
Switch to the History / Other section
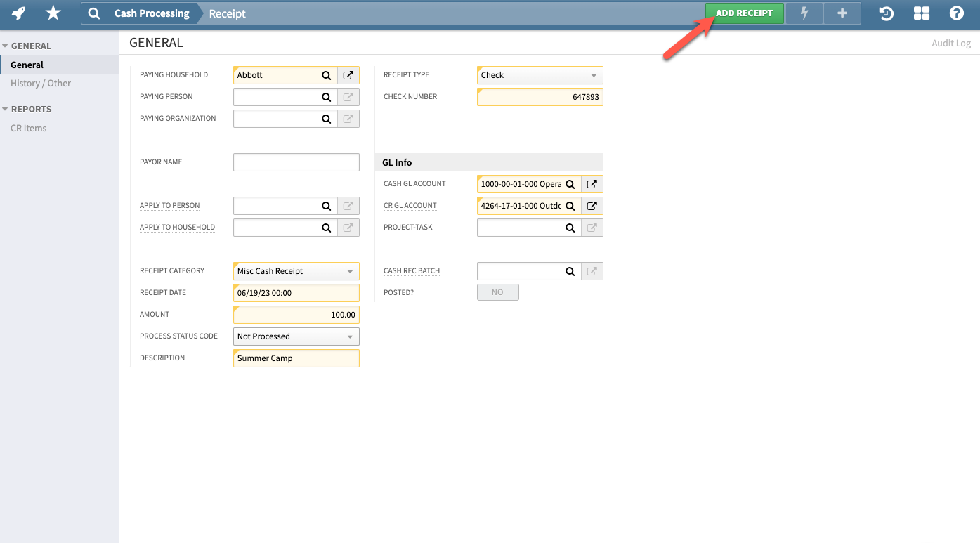coord(40,83)
